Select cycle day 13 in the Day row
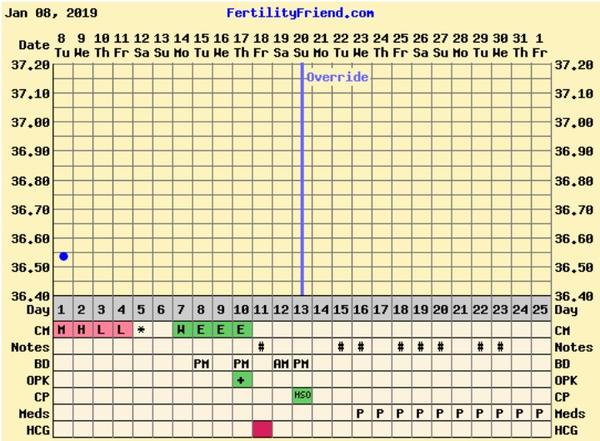Viewport: 600px width, 441px height. click(x=301, y=313)
